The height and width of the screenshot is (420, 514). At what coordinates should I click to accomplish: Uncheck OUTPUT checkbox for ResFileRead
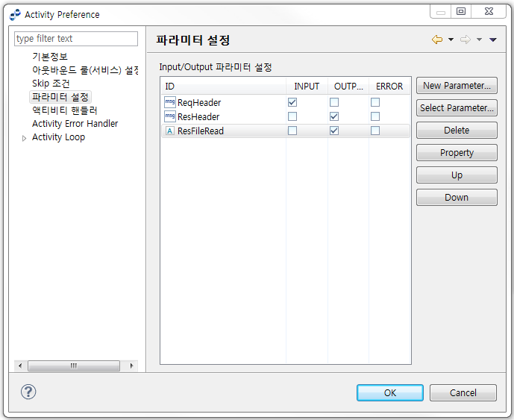(334, 131)
